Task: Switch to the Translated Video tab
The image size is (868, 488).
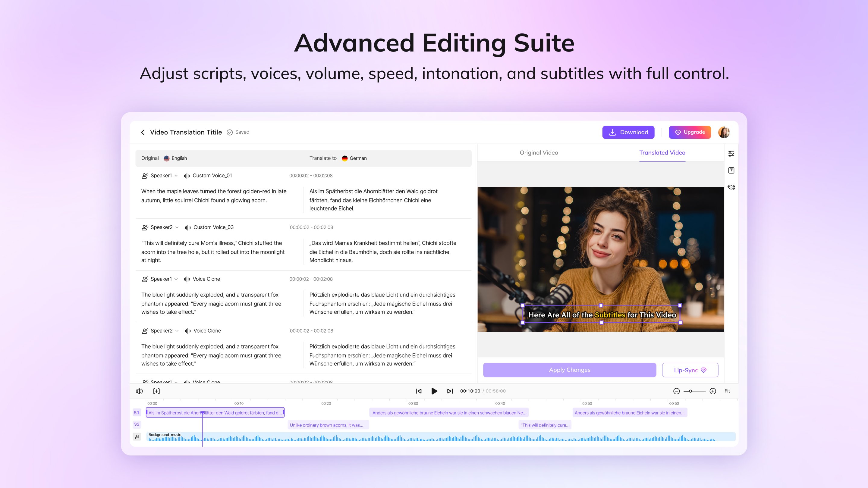Action: pyautogui.click(x=662, y=152)
